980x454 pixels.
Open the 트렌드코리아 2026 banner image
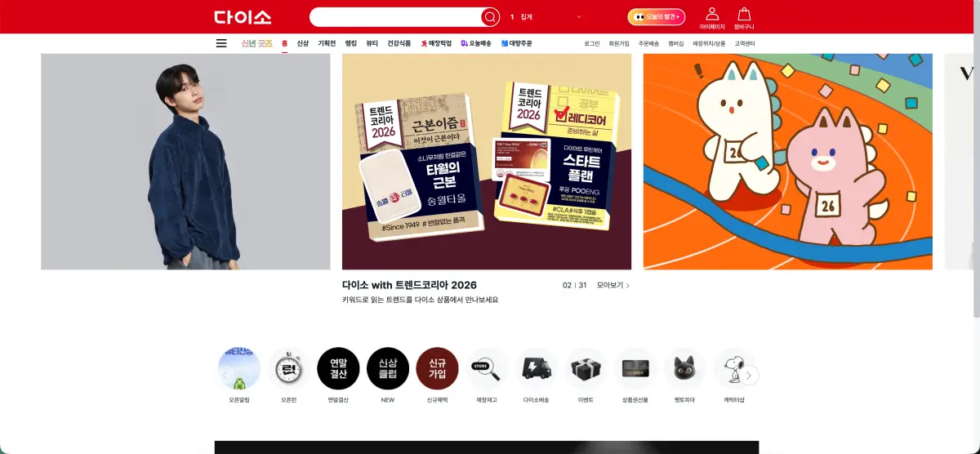pyautogui.click(x=486, y=162)
